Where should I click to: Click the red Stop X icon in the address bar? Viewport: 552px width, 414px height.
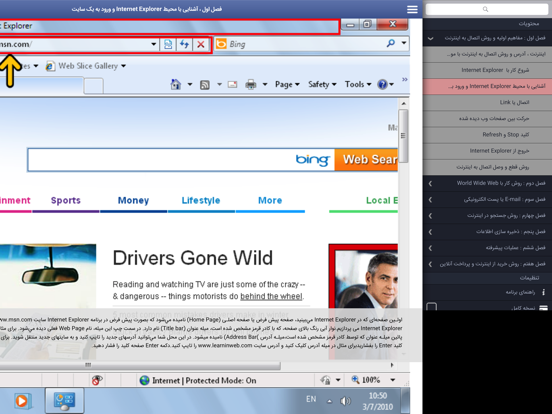201,44
